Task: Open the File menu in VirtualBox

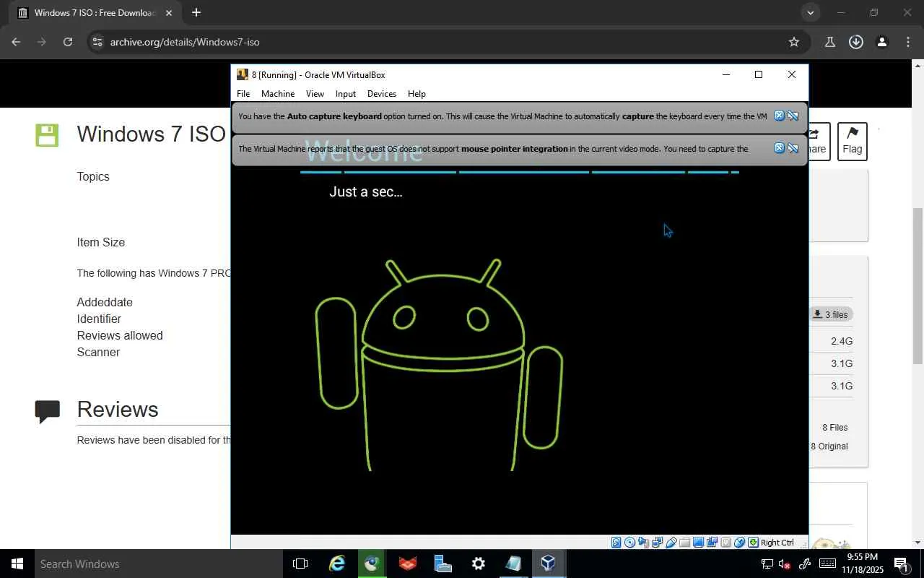Action: [243, 94]
